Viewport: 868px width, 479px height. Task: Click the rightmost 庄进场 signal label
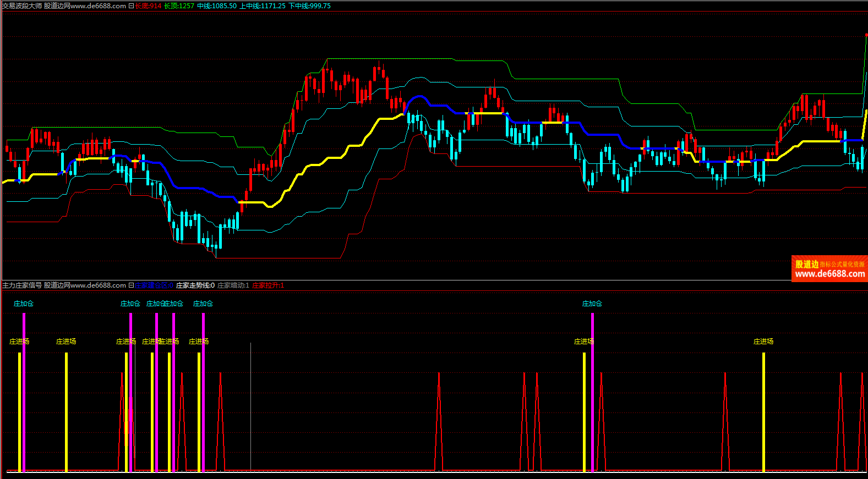point(763,342)
